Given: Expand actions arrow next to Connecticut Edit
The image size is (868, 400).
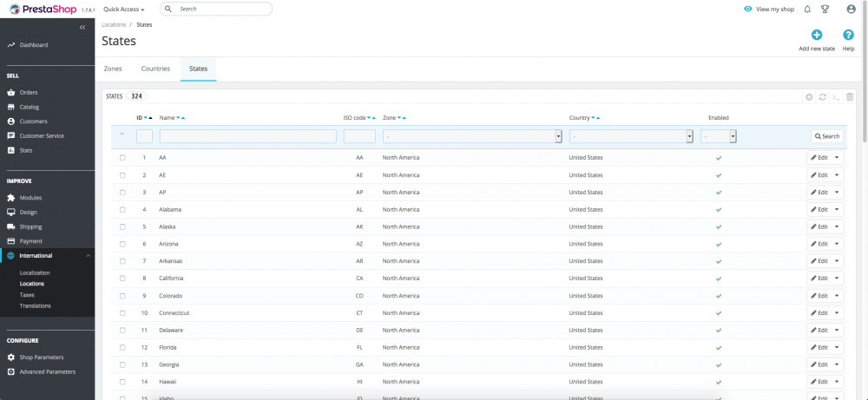Looking at the screenshot, I should pyautogui.click(x=837, y=313).
